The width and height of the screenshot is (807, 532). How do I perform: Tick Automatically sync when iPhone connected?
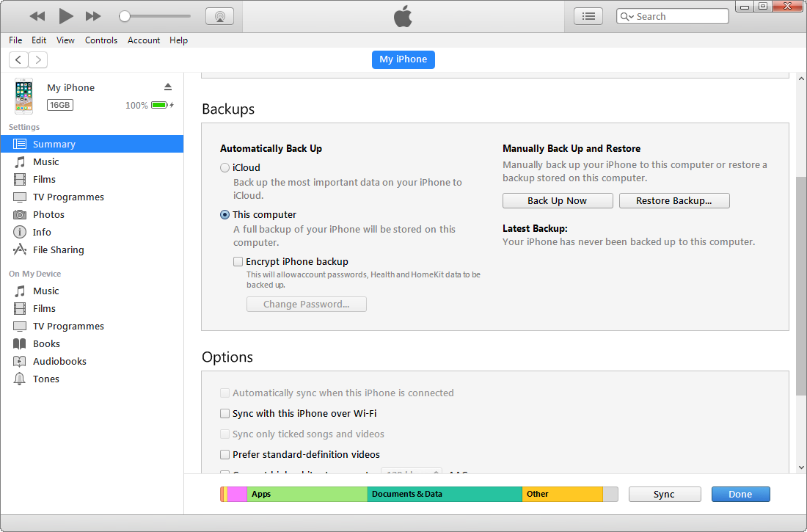click(225, 393)
